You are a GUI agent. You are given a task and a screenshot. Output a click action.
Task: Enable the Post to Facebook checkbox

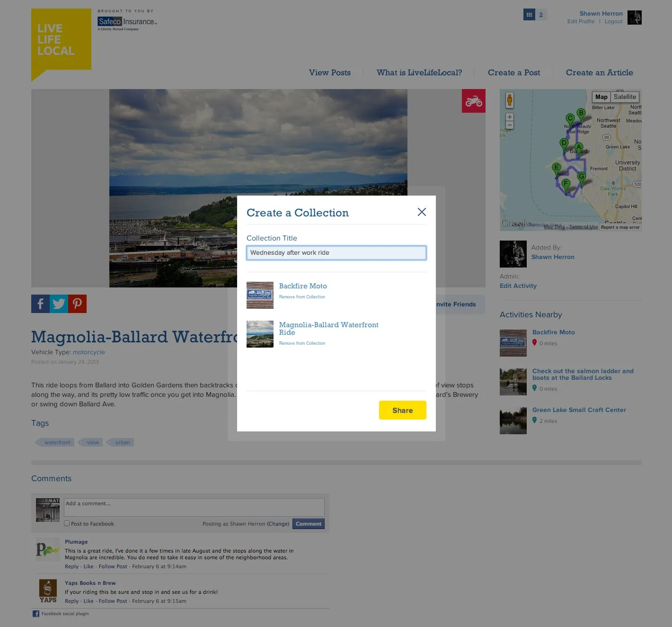point(67,523)
